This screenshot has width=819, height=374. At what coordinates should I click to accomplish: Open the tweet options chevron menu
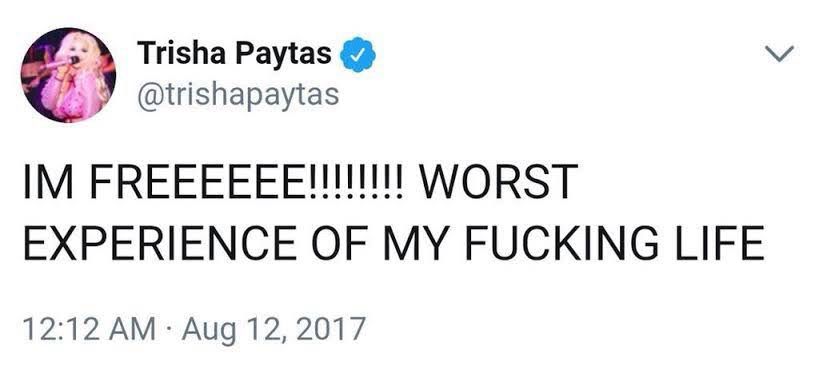[779, 53]
